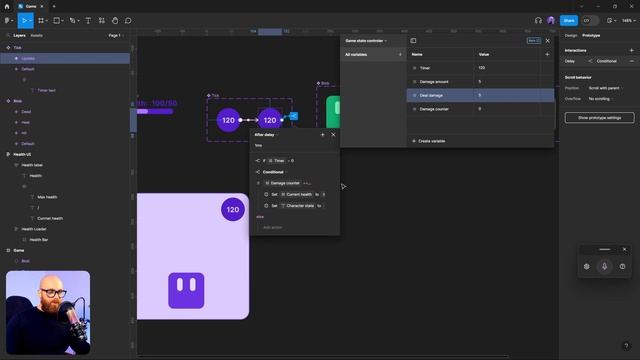Open settings gear in floating recorder widget

point(587,267)
